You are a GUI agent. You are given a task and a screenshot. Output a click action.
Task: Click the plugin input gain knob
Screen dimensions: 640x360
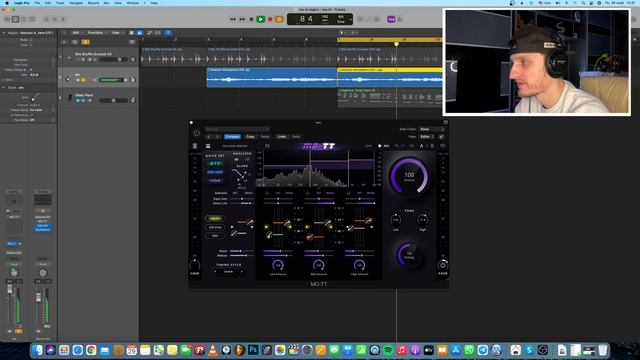[195, 265]
